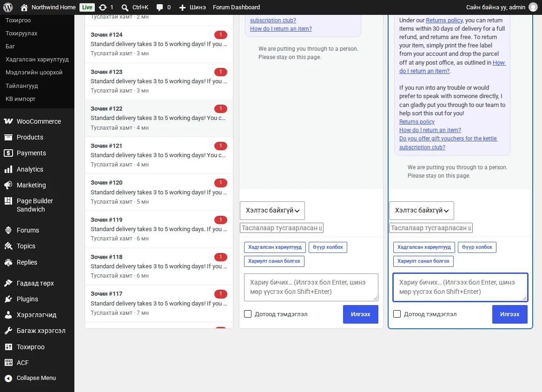The height and width of the screenshot is (392, 542).
Task: Click Илгээх button in the right chat panel
Action: click(x=510, y=314)
